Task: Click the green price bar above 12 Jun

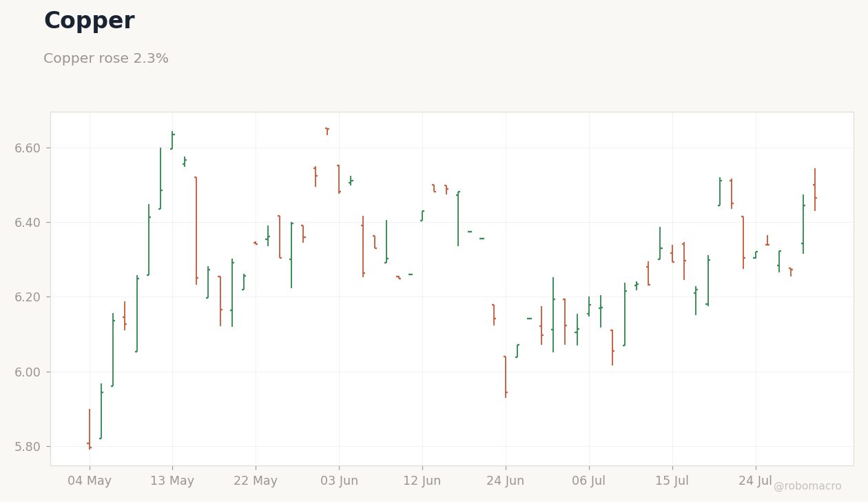Action: pyautogui.click(x=422, y=216)
